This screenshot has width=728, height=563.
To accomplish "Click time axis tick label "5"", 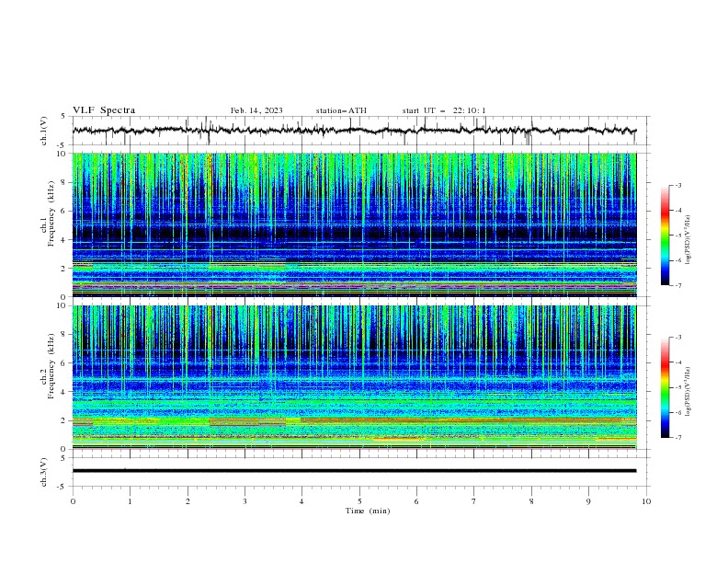I will tap(359, 501).
